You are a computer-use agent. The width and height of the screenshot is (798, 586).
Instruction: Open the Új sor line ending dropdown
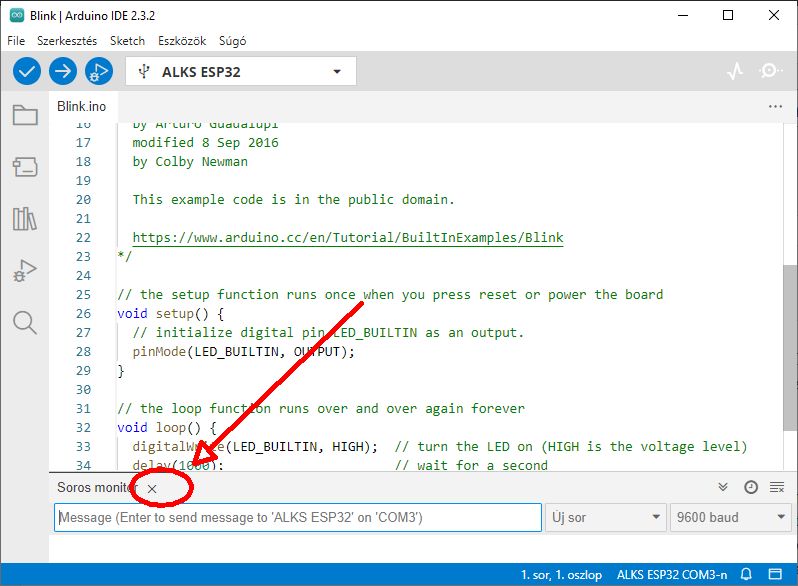(605, 517)
